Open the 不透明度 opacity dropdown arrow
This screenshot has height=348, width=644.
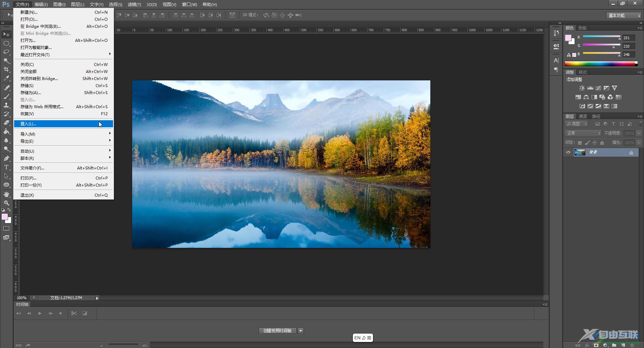click(x=639, y=133)
